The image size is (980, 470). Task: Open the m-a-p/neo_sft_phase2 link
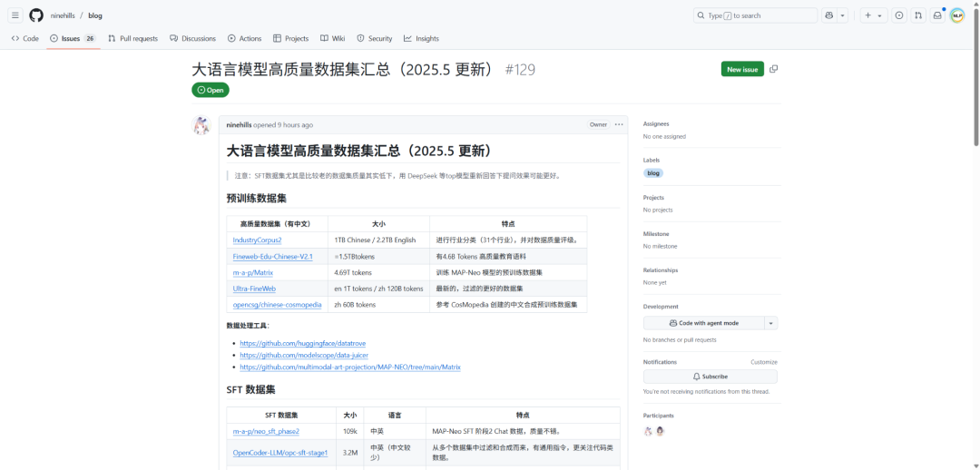click(266, 431)
